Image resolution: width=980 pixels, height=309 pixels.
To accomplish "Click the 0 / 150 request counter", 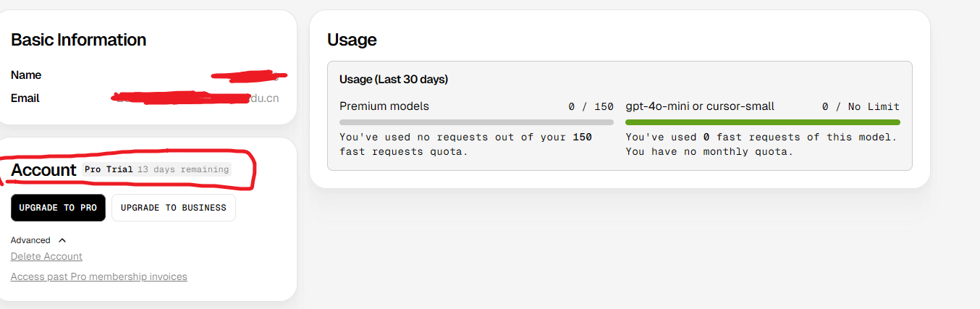I will (591, 107).
